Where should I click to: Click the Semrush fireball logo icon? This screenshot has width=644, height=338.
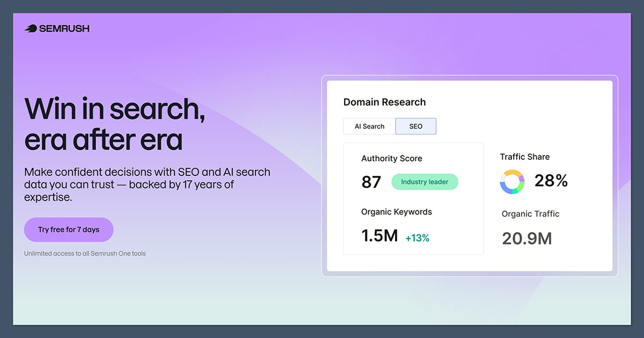(x=31, y=28)
